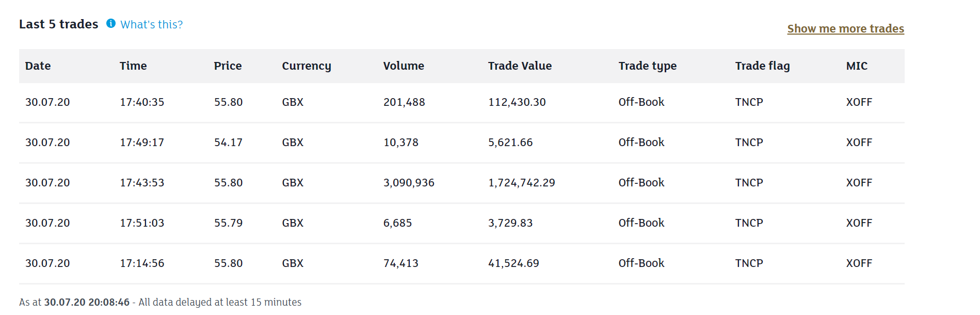Open the "What's this?" help link
Viewport: 980px width, 315px height.
click(x=151, y=24)
